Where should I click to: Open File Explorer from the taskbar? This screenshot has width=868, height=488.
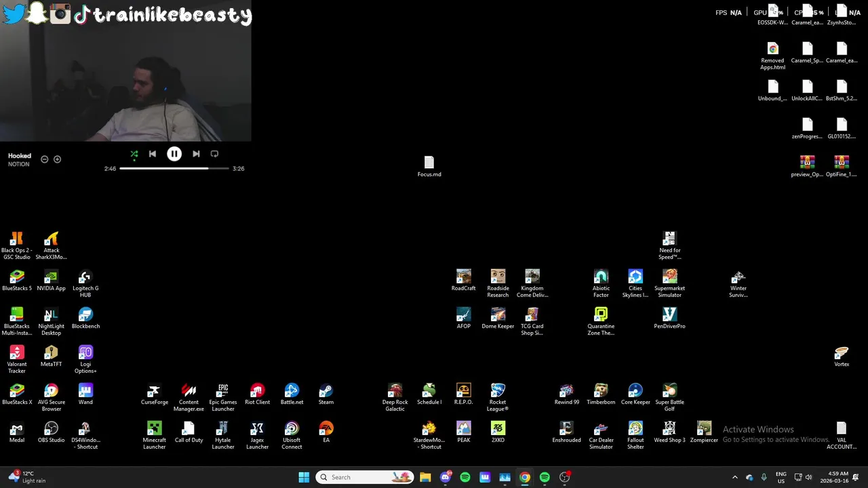425,477
